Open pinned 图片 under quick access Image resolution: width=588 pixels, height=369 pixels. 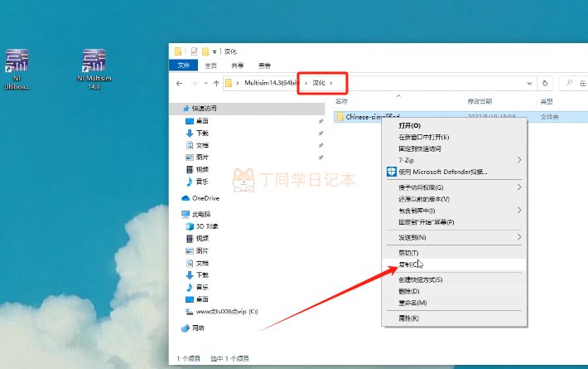(202, 158)
